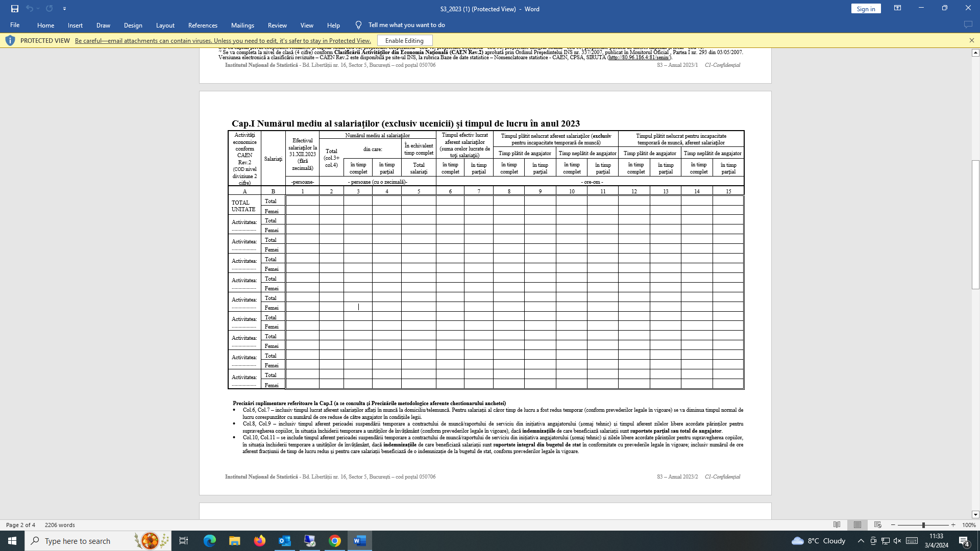Click the Protected View info shield icon
Screen dimensions: 980x551
tap(10, 40)
